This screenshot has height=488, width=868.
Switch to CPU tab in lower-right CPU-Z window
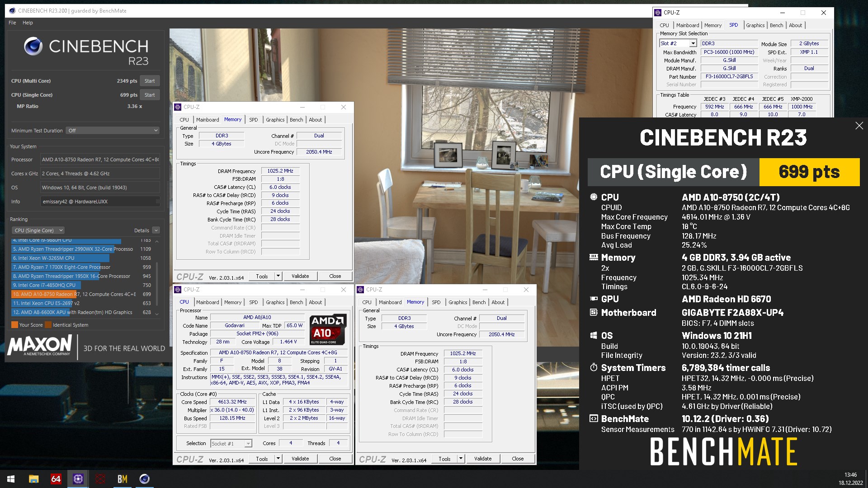click(x=367, y=302)
